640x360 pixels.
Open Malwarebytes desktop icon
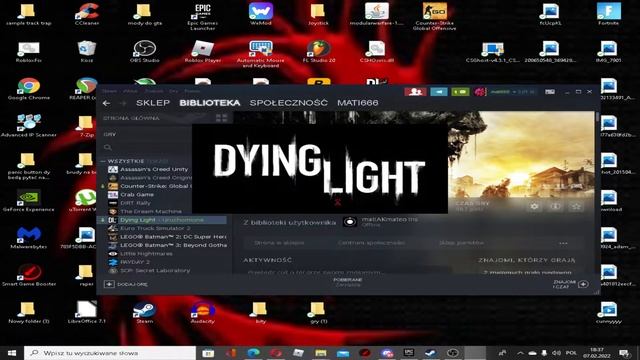click(x=29, y=238)
